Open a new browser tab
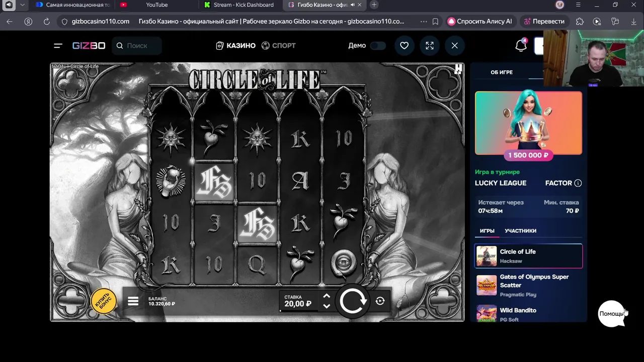The image size is (644, 362). coord(374,5)
